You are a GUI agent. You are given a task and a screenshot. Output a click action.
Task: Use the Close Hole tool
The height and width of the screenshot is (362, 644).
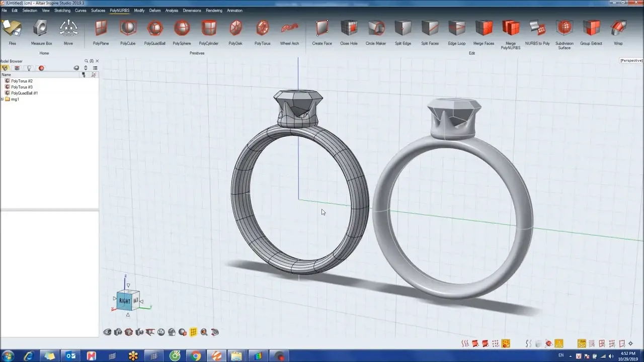click(349, 29)
